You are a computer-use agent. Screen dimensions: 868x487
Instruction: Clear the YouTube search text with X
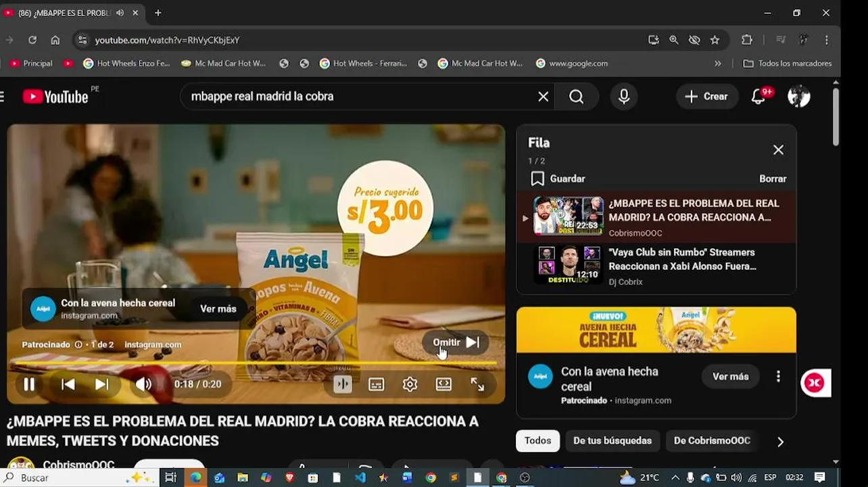pyautogui.click(x=543, y=96)
